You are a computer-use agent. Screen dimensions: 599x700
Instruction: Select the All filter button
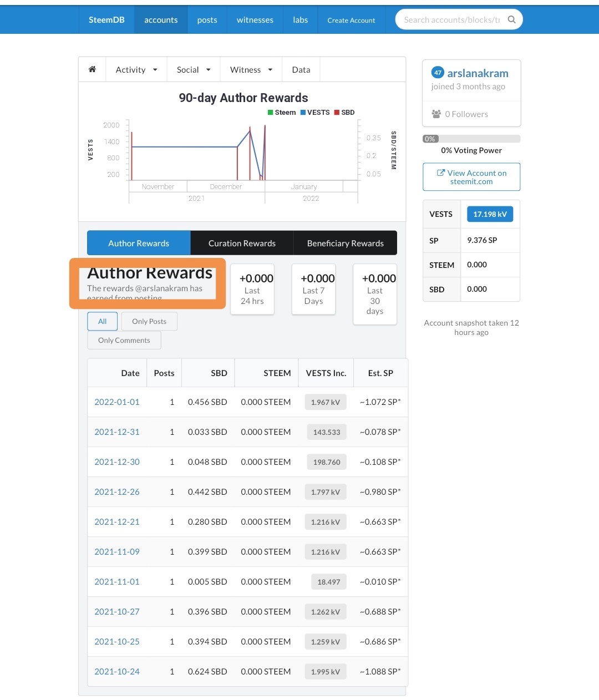click(103, 321)
